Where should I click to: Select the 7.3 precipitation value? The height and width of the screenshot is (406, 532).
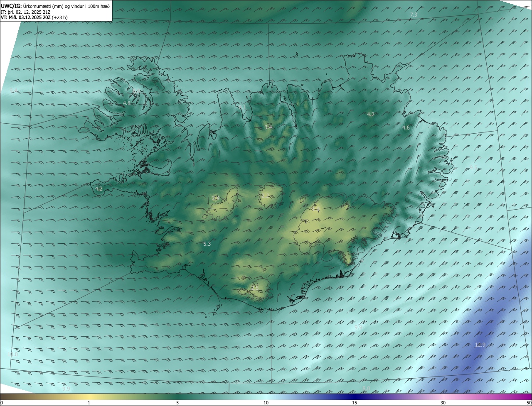(414, 15)
